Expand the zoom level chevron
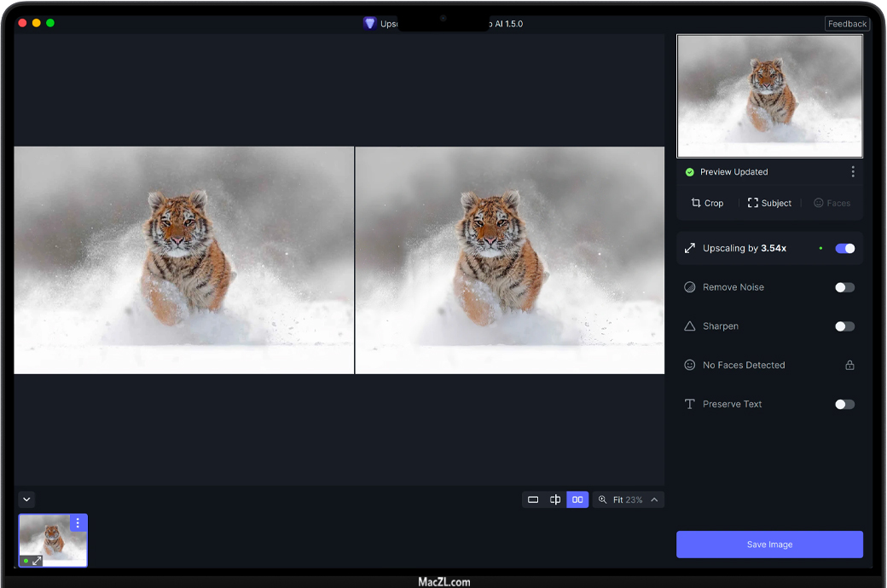The height and width of the screenshot is (588, 887). point(654,499)
